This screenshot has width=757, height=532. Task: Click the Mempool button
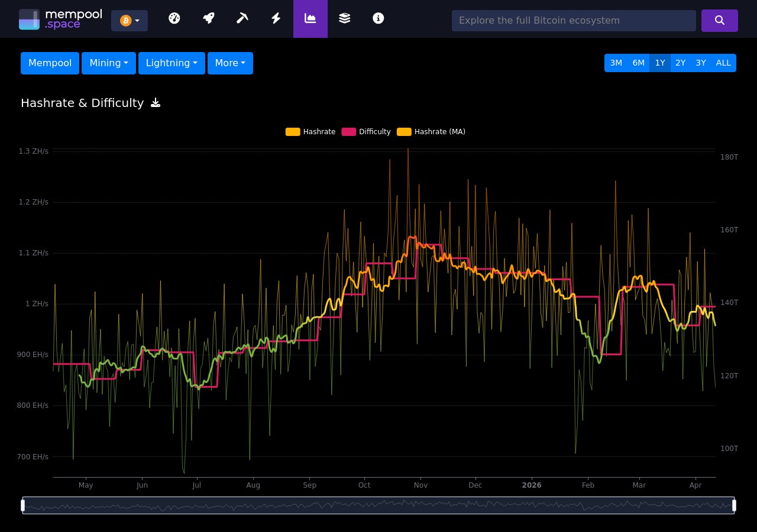(50, 63)
